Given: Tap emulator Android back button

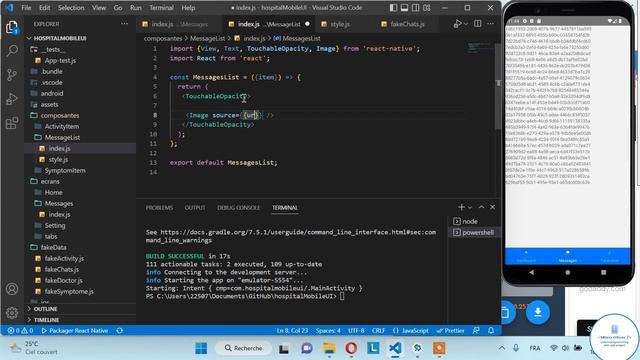Looking at the screenshot, I should [x=531, y=272].
